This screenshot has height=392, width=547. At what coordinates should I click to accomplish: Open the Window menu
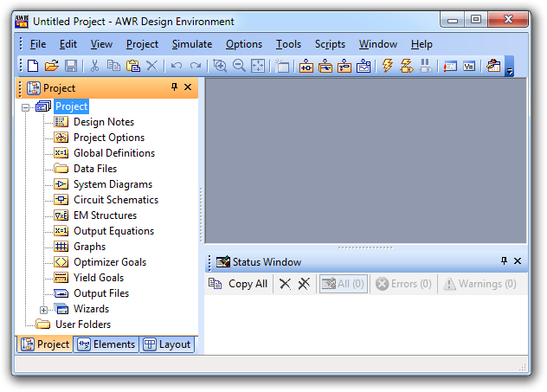[378, 44]
